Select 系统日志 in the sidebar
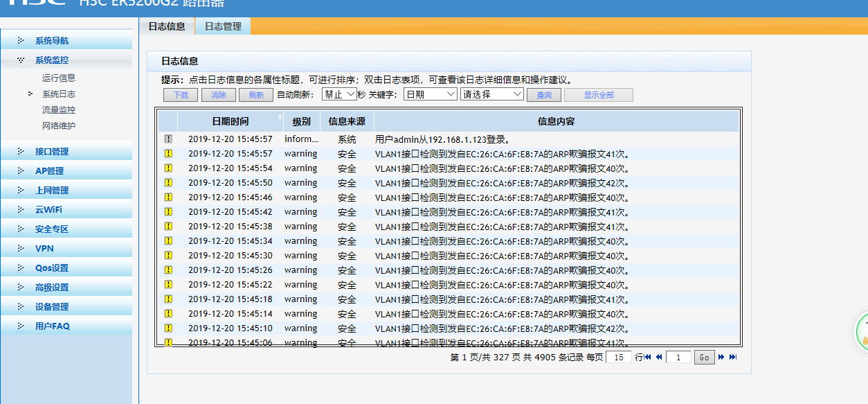 click(59, 94)
